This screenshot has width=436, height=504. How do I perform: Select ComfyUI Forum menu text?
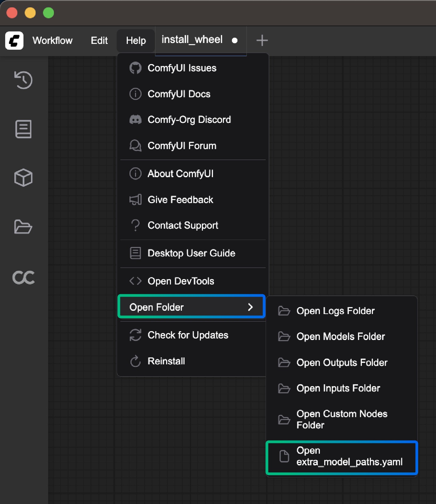coord(182,146)
